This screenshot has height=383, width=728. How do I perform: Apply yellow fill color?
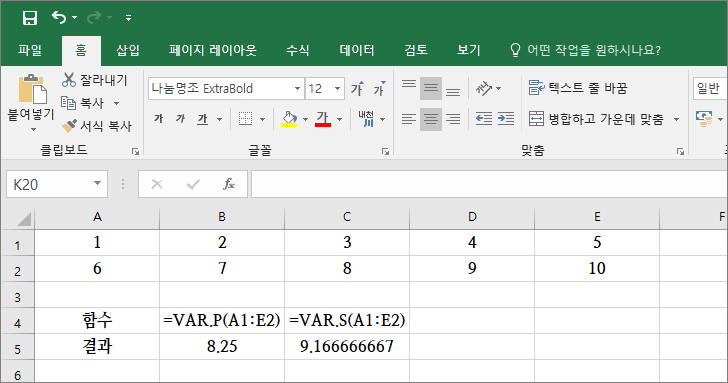click(289, 119)
